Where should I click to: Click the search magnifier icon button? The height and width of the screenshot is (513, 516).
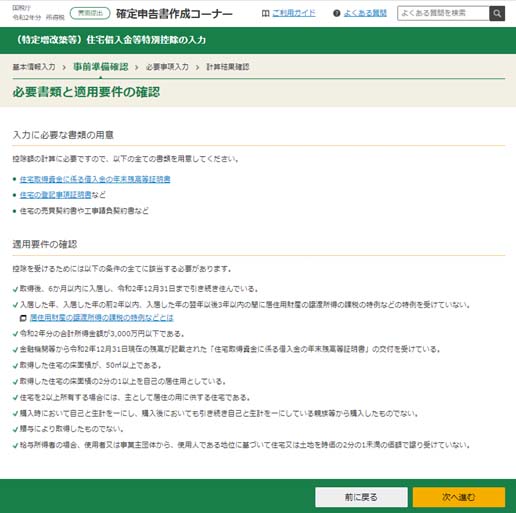(x=497, y=13)
